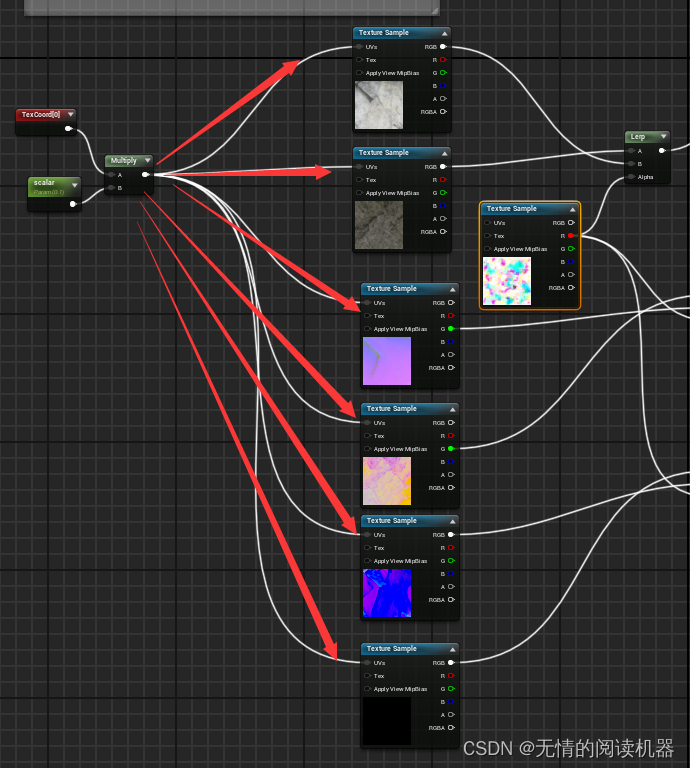Click the colorful noise mask texture thumbnail
Image resolution: width=690 pixels, height=768 pixels.
click(507, 281)
